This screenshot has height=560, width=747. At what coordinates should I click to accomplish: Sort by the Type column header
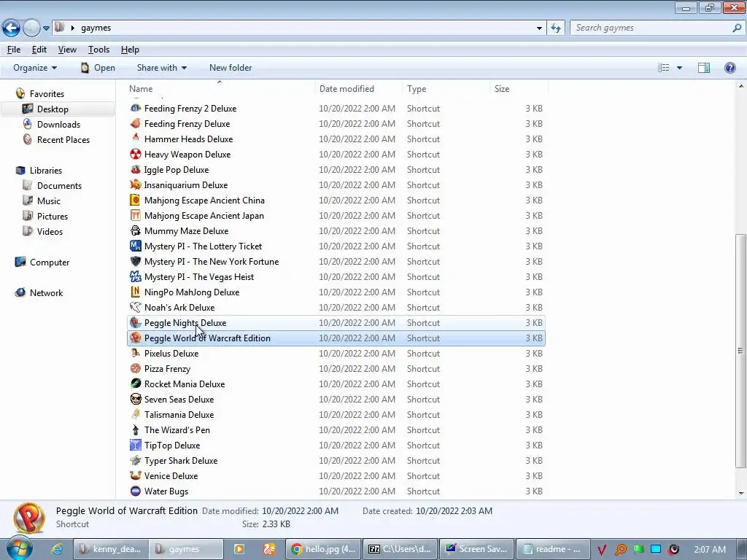click(x=446, y=88)
